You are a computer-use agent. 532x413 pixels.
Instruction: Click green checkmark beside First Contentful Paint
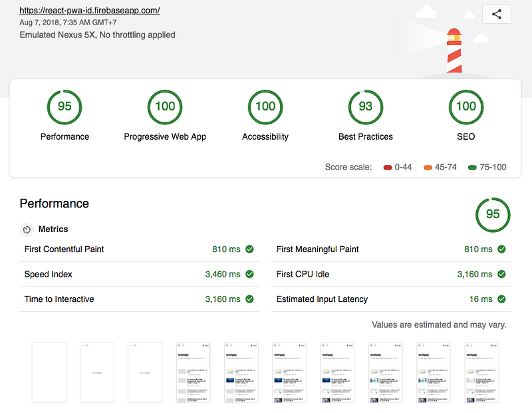[x=249, y=249]
